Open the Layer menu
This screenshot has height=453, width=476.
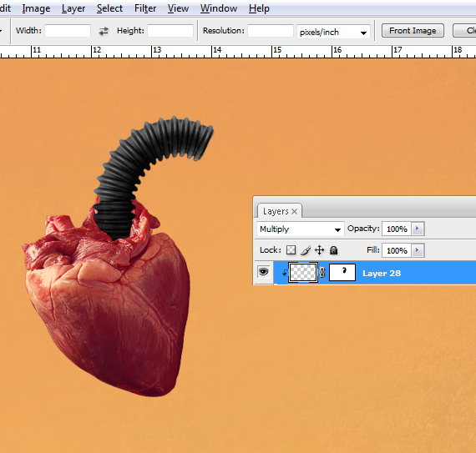73,8
